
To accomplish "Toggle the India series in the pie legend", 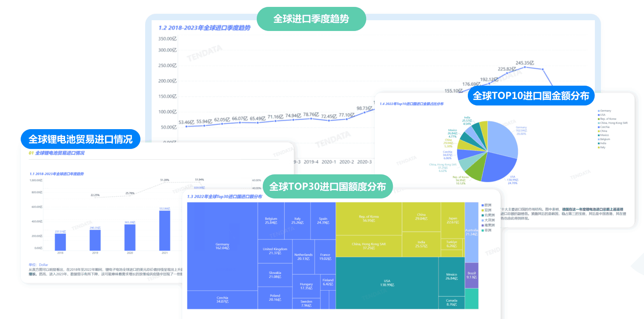I will point(598,143).
